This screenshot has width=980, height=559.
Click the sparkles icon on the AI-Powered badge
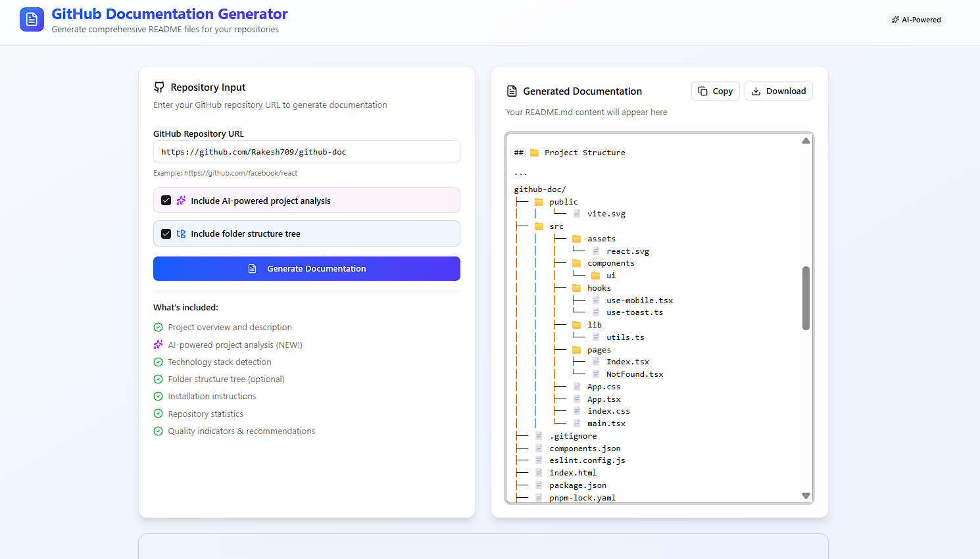[x=896, y=19]
